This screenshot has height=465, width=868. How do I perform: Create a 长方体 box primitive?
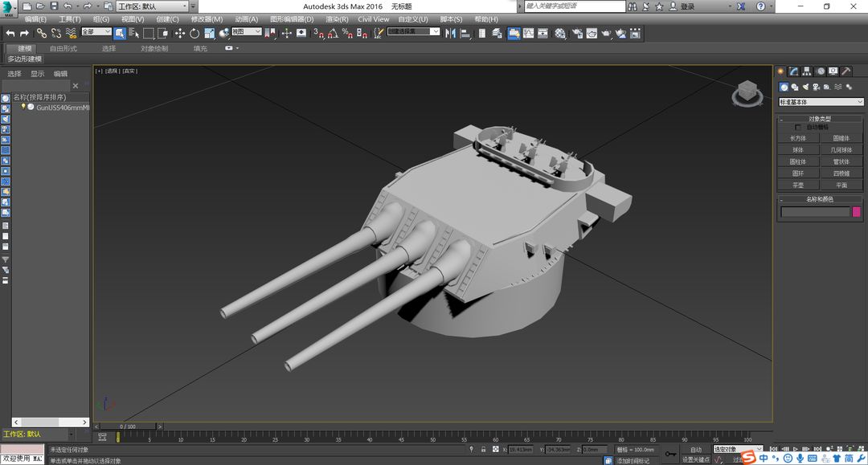[798, 138]
